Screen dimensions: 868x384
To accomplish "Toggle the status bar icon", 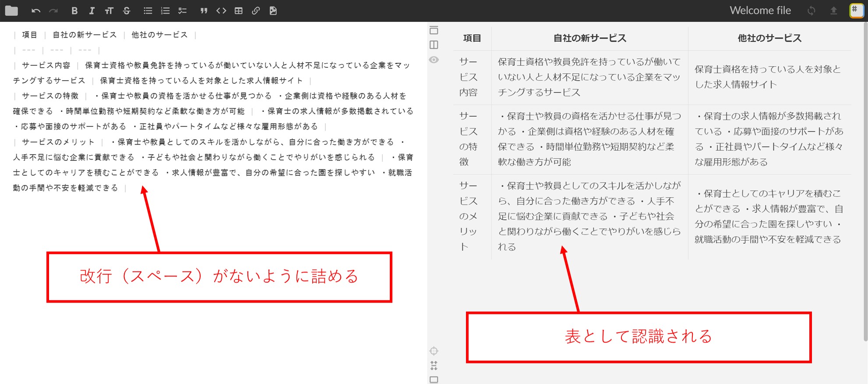I will [434, 380].
